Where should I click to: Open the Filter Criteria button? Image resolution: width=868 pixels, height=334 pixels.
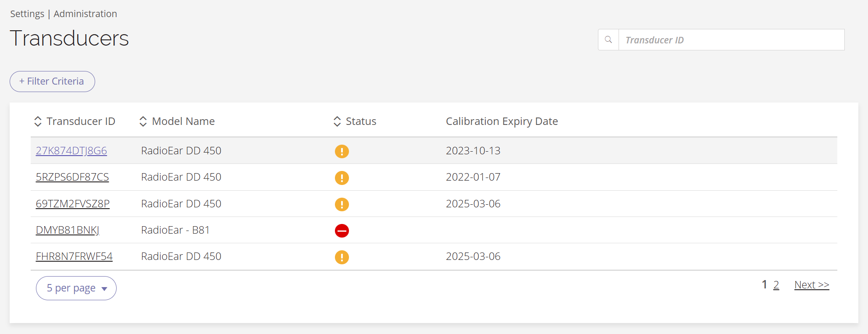click(52, 82)
